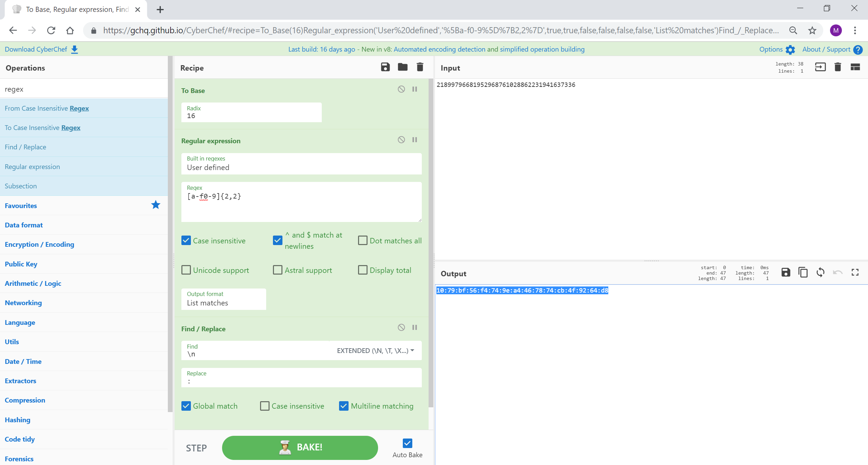
Task: Click the save recipe icon
Action: (x=385, y=68)
